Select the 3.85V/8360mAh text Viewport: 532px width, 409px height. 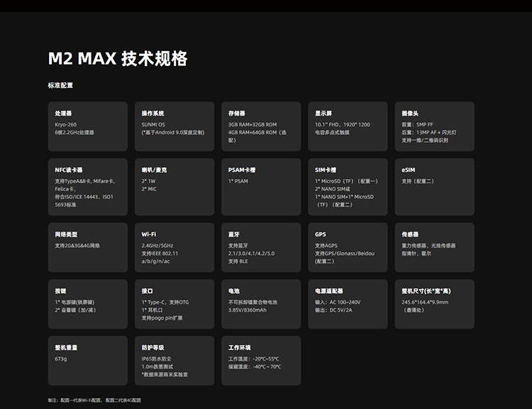(248, 310)
